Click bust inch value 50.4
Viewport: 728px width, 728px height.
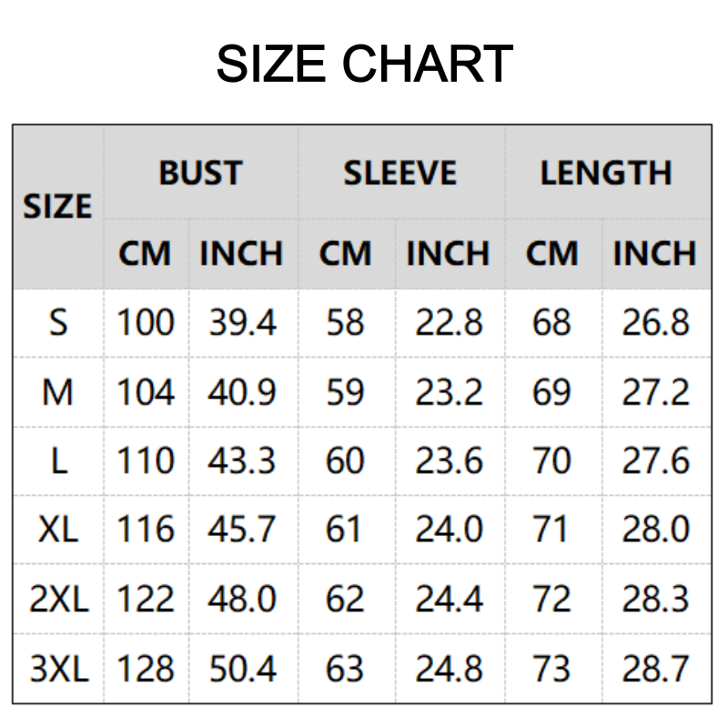[242, 669]
